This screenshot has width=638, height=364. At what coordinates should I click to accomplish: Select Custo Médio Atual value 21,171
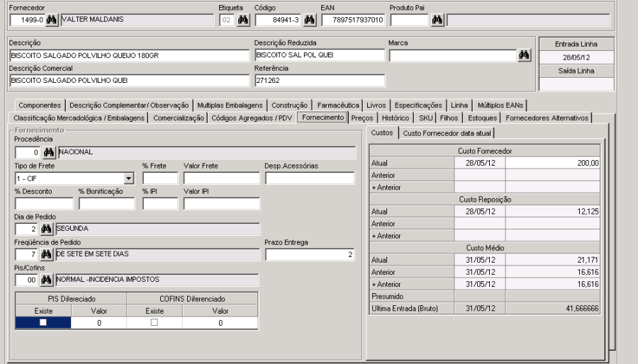(552, 260)
